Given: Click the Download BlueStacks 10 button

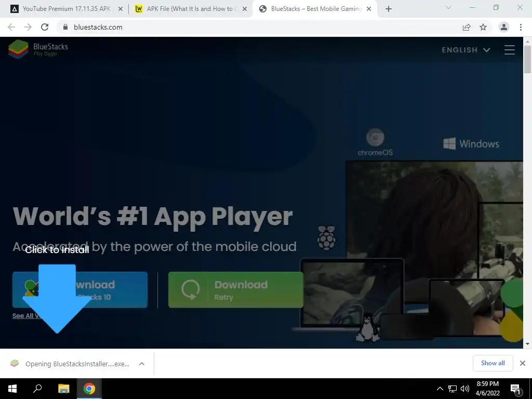Looking at the screenshot, I should pos(80,290).
